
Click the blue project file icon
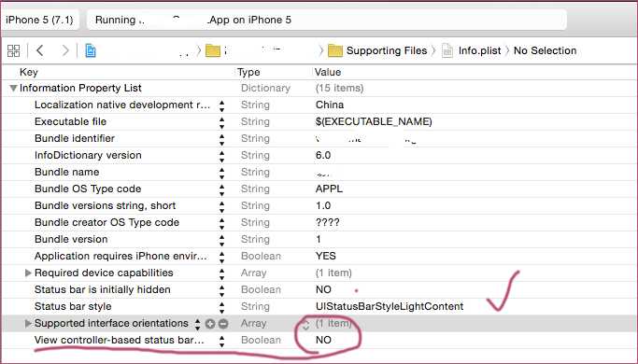click(x=91, y=50)
